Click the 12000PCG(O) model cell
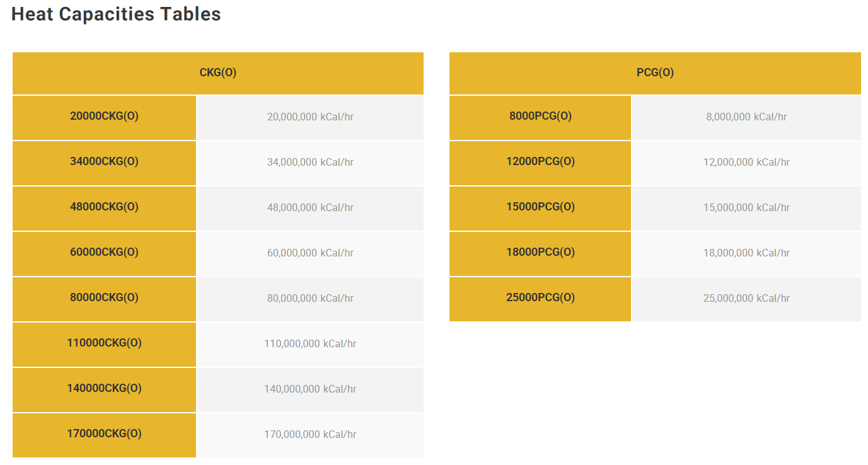The width and height of the screenshot is (868, 465). pos(540,163)
